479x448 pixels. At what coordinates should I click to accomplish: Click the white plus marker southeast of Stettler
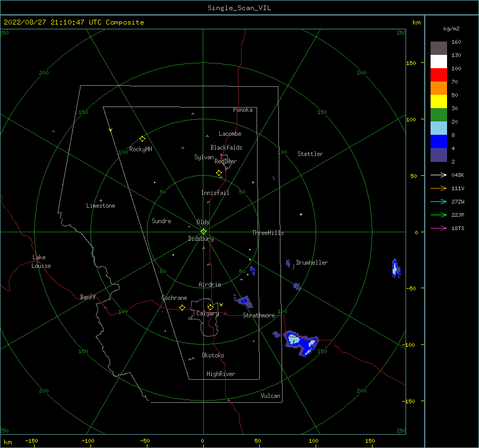301,214
